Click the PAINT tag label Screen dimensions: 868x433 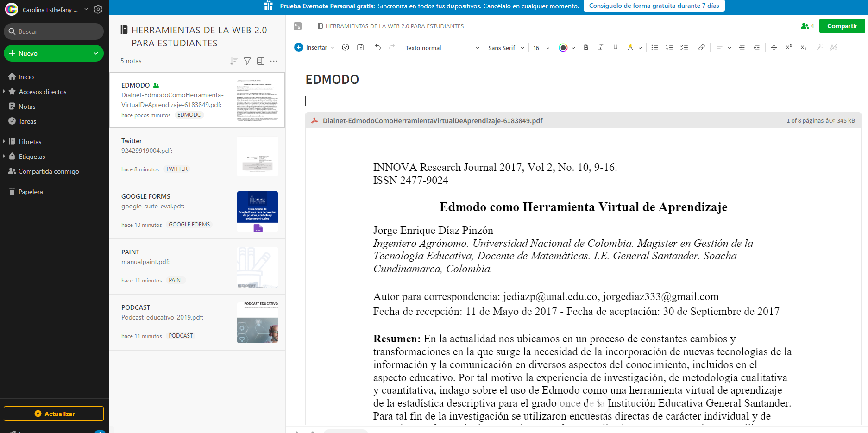coord(176,280)
